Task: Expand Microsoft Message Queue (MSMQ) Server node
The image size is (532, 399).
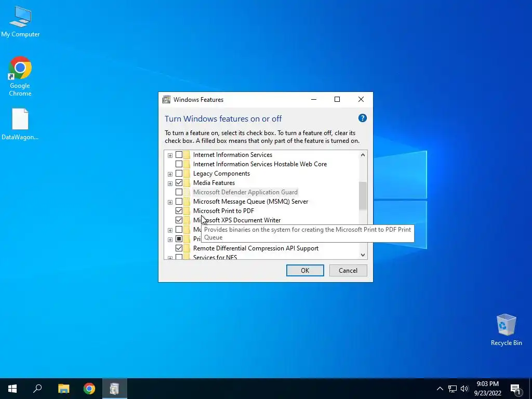Action: pos(170,202)
